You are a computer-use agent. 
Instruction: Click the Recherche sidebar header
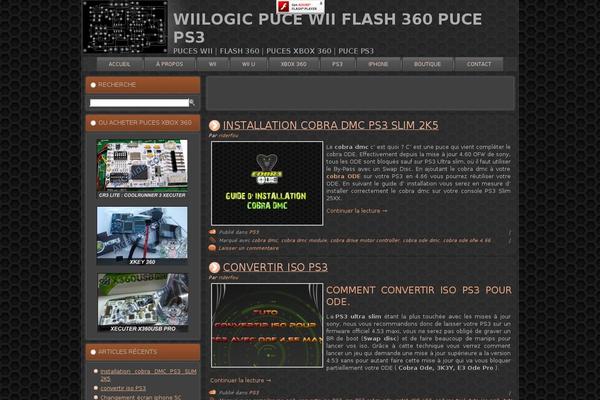pyautogui.click(x=143, y=85)
